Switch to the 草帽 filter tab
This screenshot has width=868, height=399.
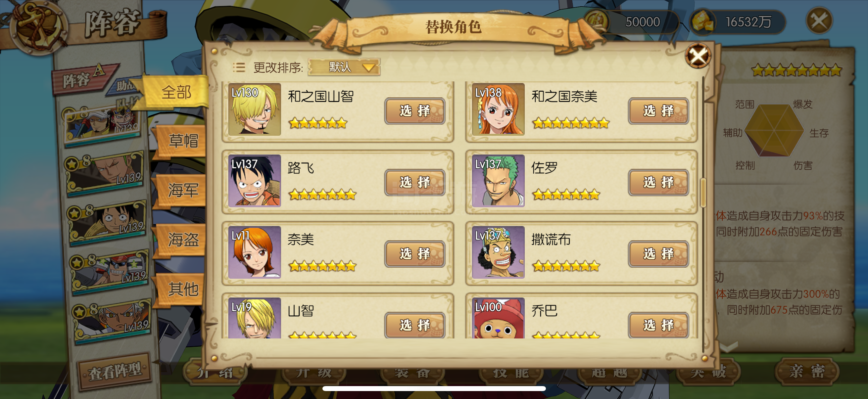pos(182,141)
